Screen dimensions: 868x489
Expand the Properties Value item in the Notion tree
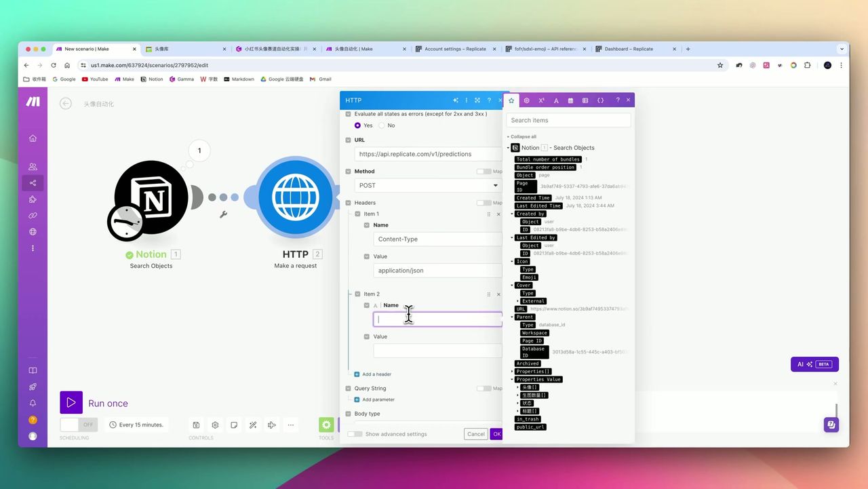coord(513,379)
